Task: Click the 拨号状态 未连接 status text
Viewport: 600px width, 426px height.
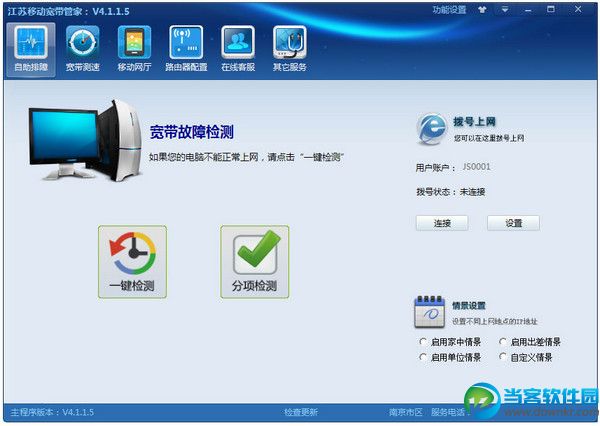Action: [x=451, y=192]
